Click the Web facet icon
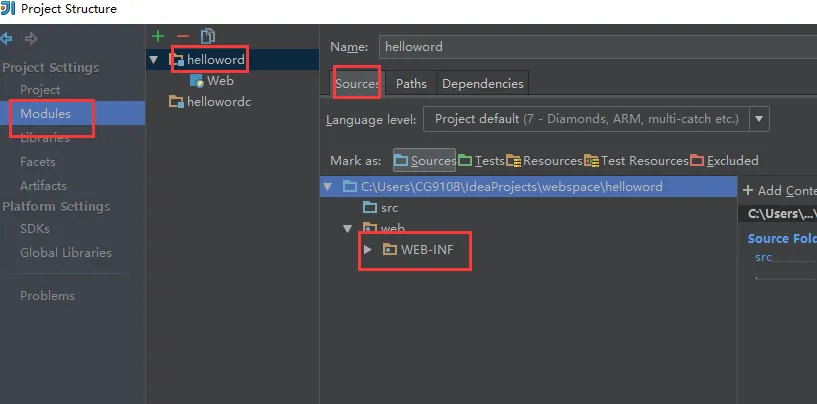Viewport: 817px width, 404px height. [x=196, y=81]
